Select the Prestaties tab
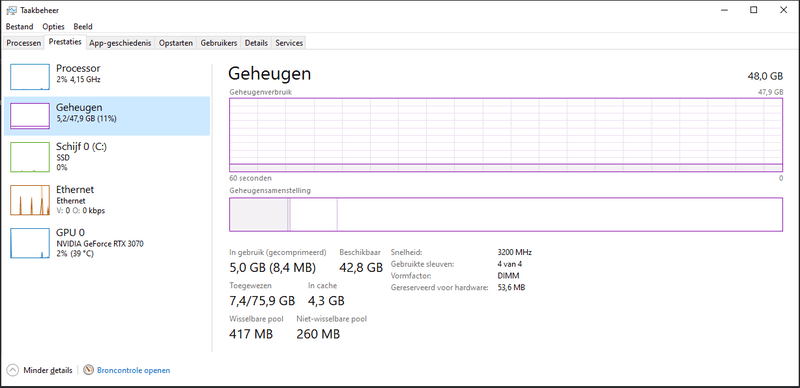 (65, 42)
